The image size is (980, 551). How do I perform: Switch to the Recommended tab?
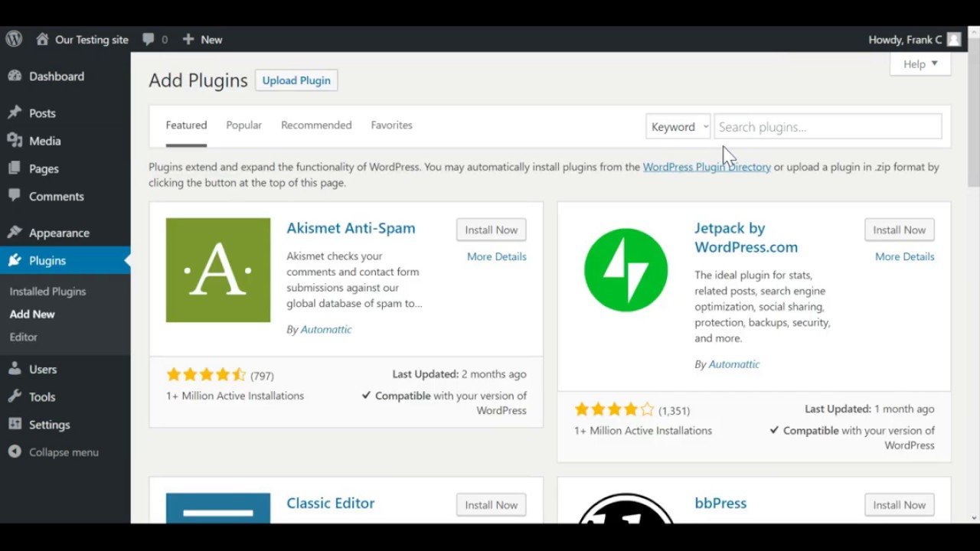316,126
